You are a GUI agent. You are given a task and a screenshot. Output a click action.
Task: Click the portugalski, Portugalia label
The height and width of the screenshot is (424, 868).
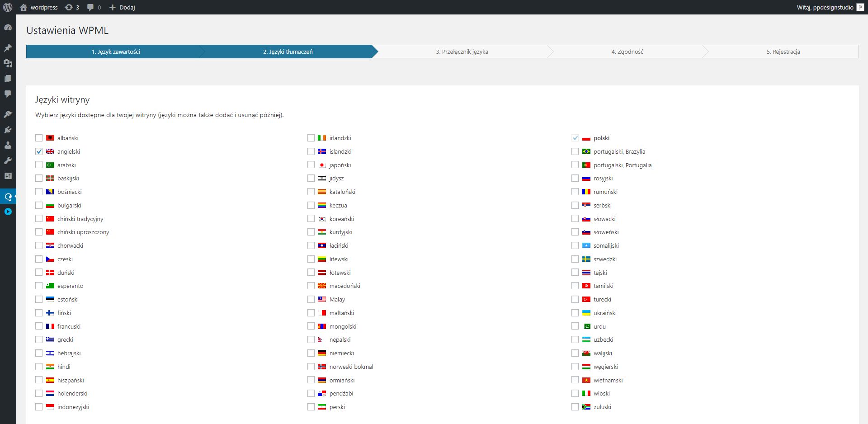[x=623, y=165]
